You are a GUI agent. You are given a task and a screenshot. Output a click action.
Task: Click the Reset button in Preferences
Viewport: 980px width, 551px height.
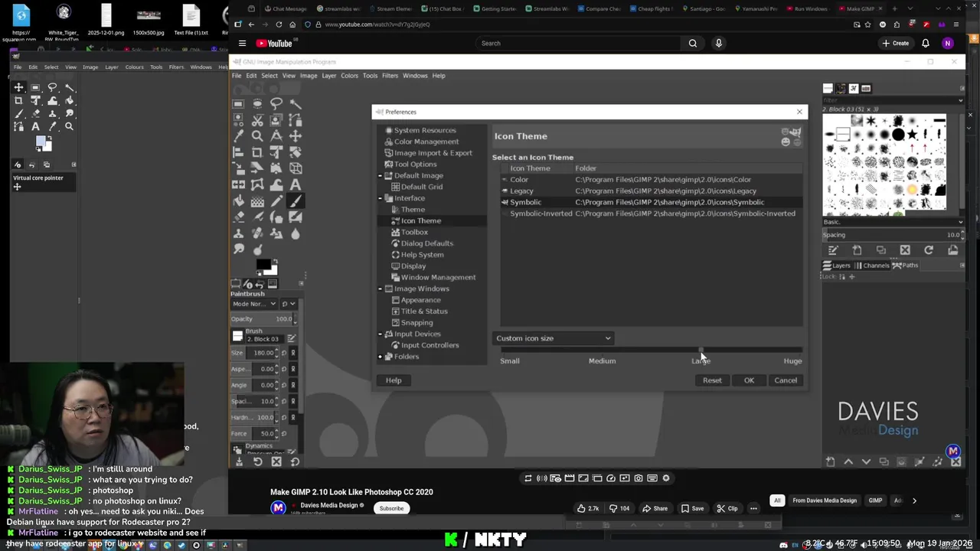click(x=712, y=380)
